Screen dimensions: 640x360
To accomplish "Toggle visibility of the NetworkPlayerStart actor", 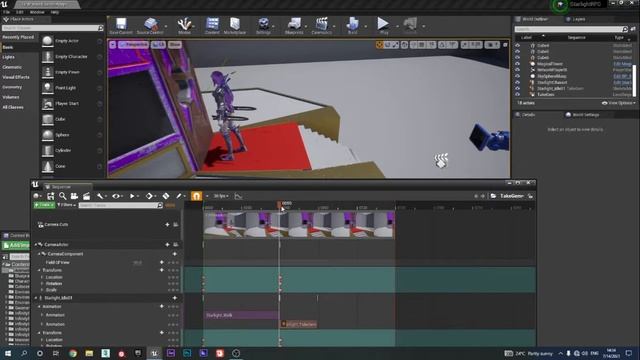I will point(518,70).
